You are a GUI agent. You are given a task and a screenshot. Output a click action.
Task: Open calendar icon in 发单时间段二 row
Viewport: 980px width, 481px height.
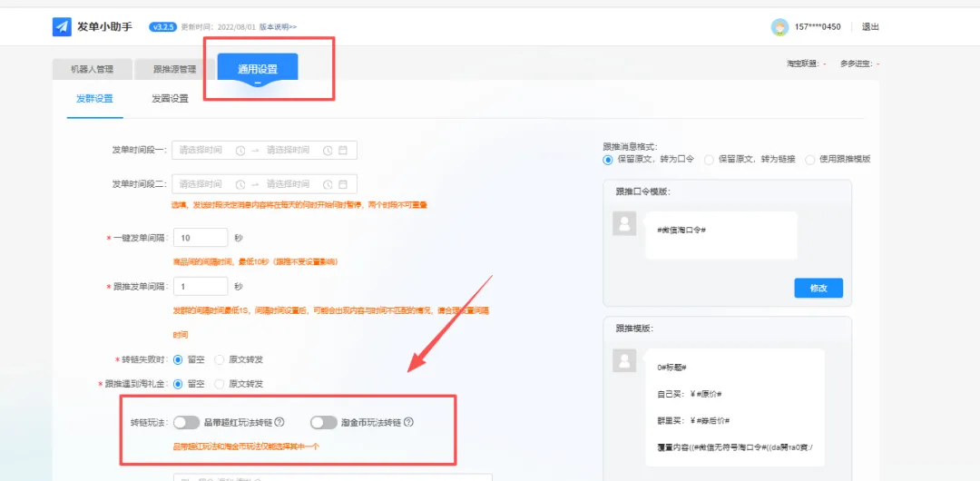[x=342, y=184]
